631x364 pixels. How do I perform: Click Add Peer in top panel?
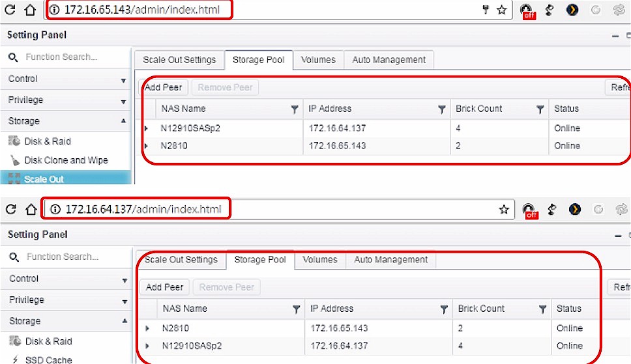tap(163, 87)
